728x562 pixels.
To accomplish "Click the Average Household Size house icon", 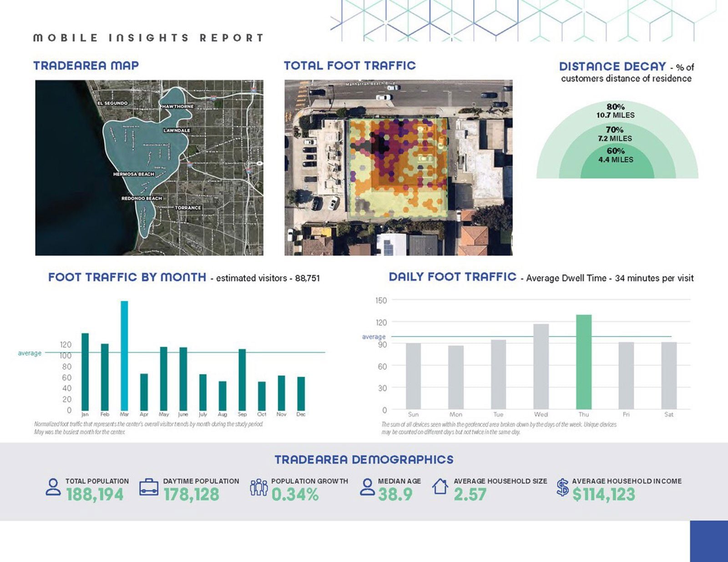I will (x=440, y=487).
